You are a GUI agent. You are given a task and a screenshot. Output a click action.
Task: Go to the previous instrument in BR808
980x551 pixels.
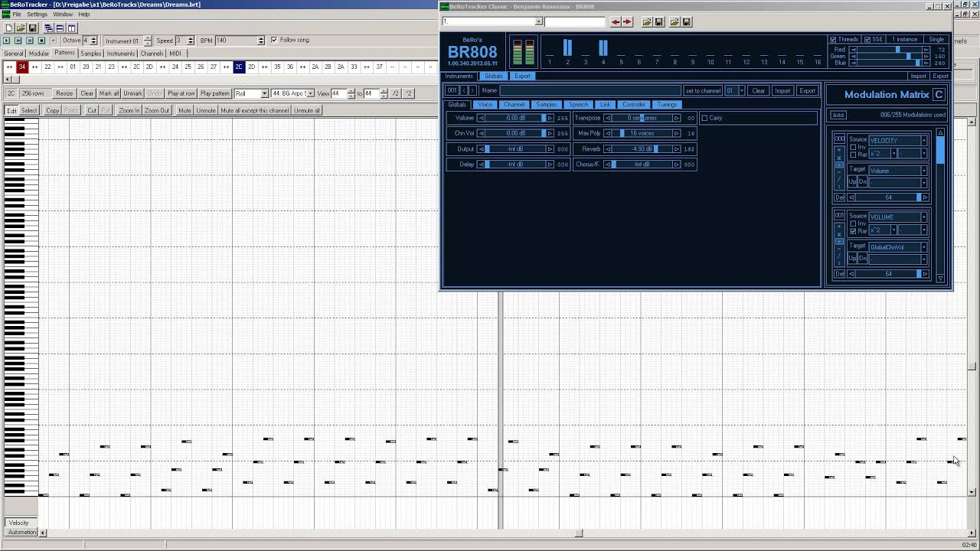point(464,90)
